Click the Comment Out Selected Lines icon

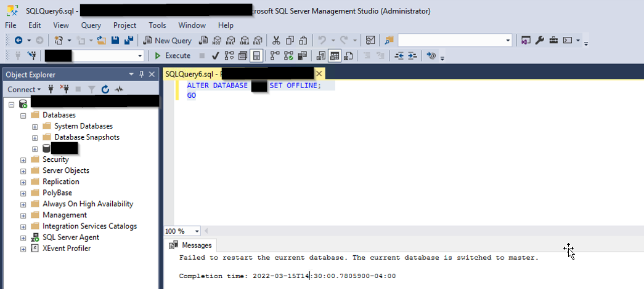click(367, 55)
